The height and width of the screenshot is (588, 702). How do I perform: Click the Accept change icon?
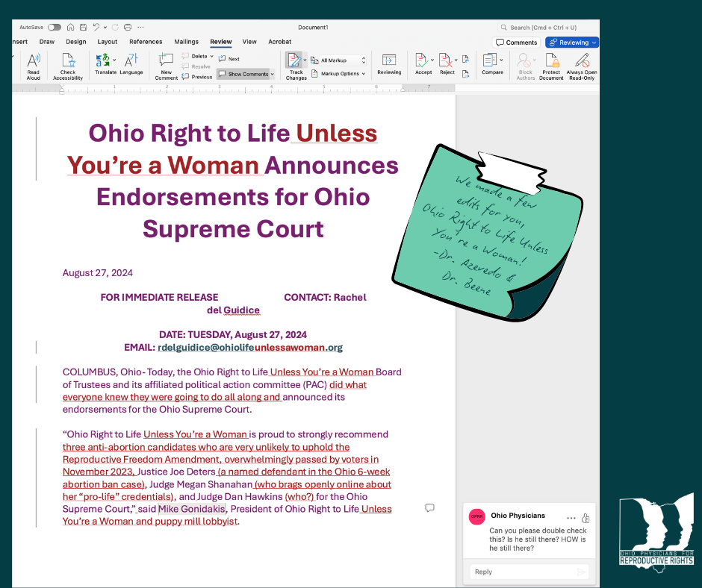(x=421, y=60)
